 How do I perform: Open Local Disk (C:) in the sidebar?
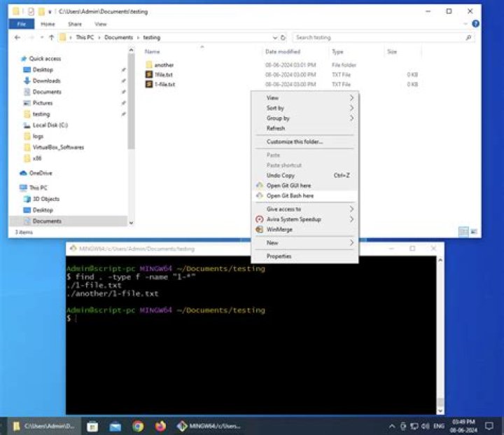click(50, 125)
